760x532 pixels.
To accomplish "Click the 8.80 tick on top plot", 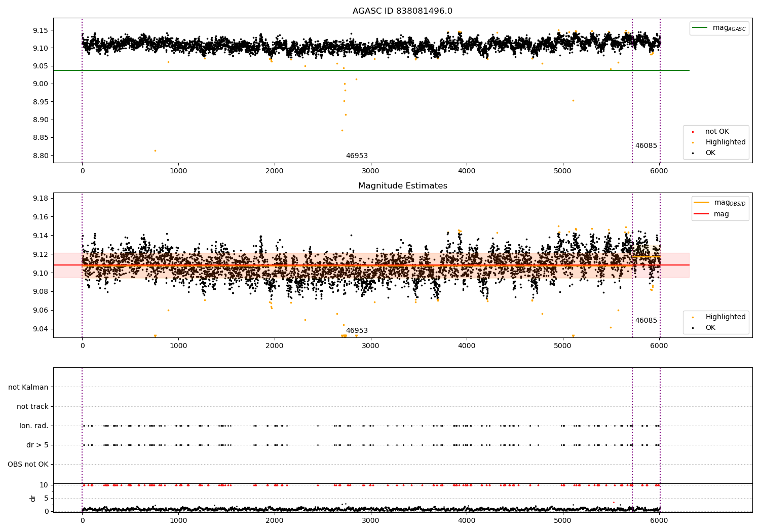I will coord(40,156).
